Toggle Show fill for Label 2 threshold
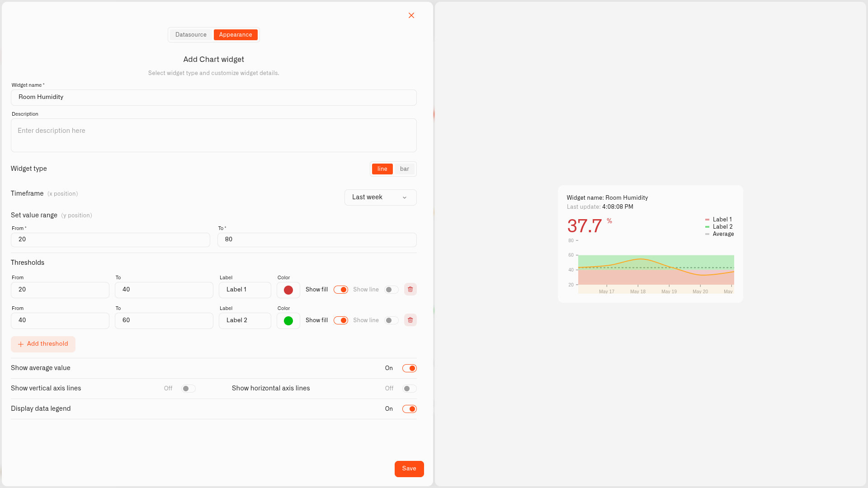The width and height of the screenshot is (868, 488). 341,320
